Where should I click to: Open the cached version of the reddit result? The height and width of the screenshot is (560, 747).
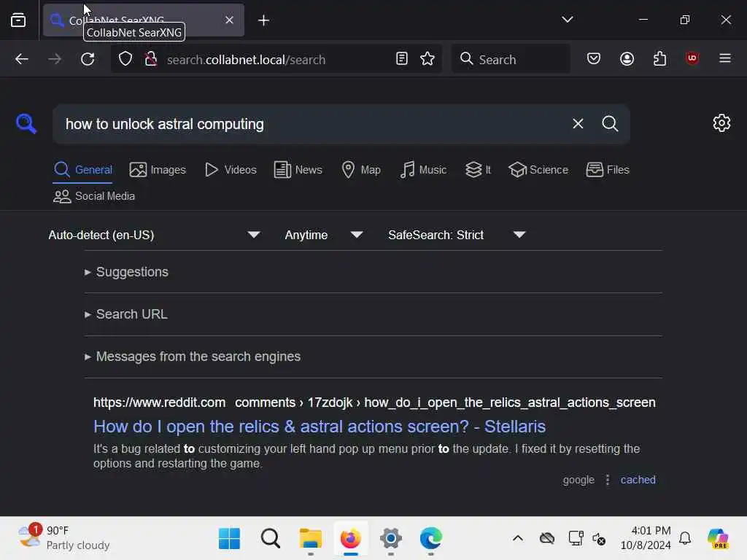tap(638, 480)
